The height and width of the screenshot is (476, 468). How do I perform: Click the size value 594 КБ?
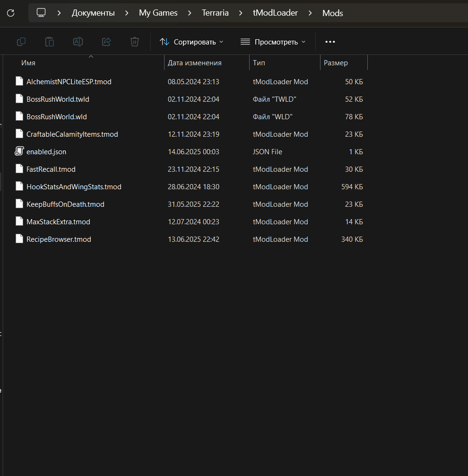click(352, 187)
